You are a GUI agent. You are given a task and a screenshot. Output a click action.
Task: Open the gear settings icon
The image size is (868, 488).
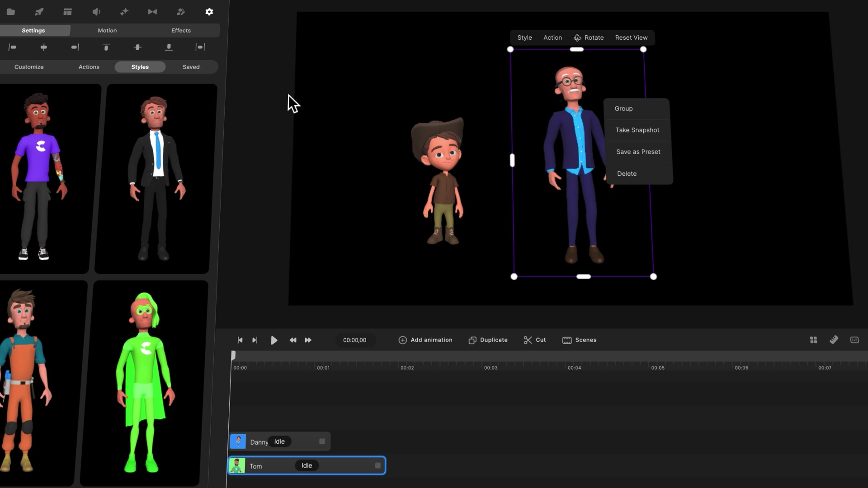(209, 12)
